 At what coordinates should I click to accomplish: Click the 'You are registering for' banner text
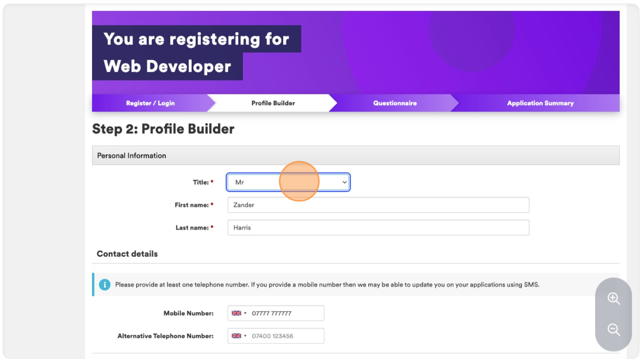(196, 39)
